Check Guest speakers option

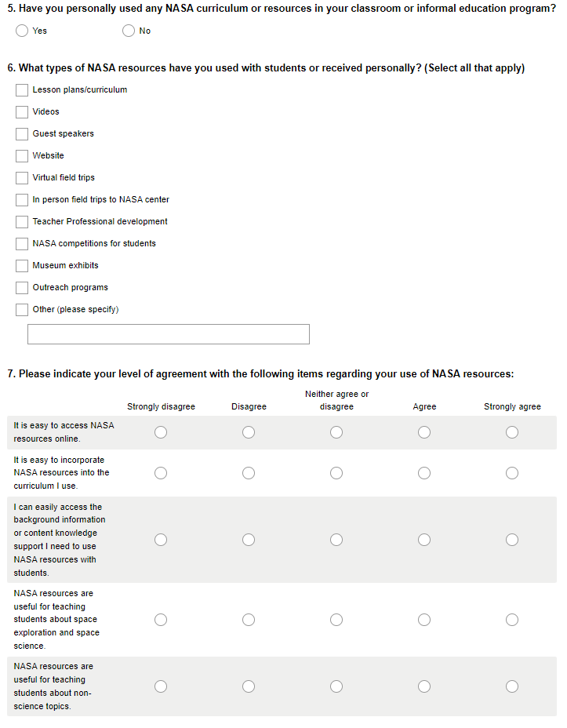[22, 134]
